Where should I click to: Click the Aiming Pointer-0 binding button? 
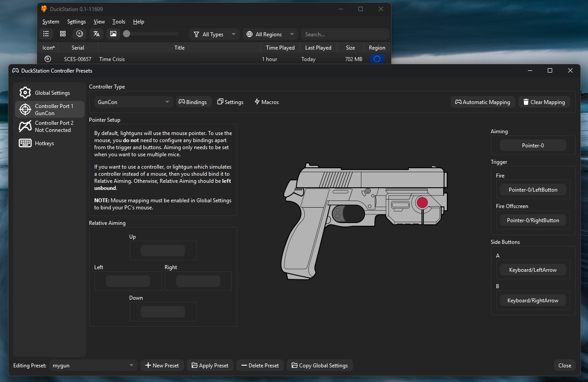tap(533, 145)
